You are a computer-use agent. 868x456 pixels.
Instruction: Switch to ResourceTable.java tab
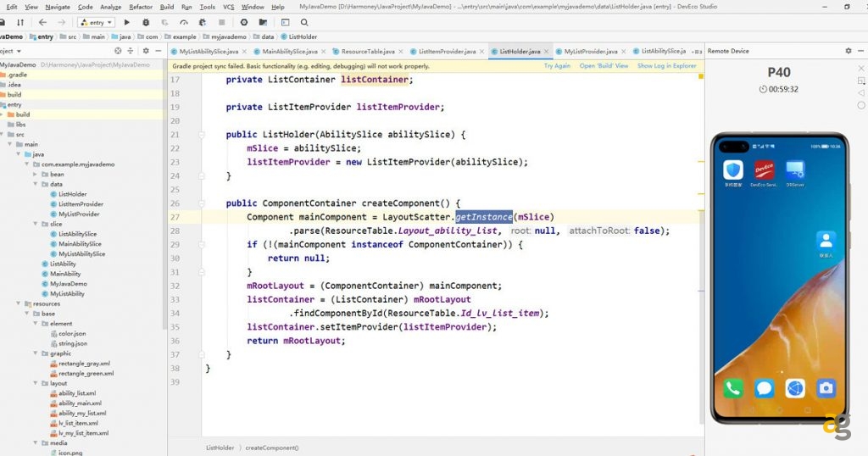tap(368, 52)
